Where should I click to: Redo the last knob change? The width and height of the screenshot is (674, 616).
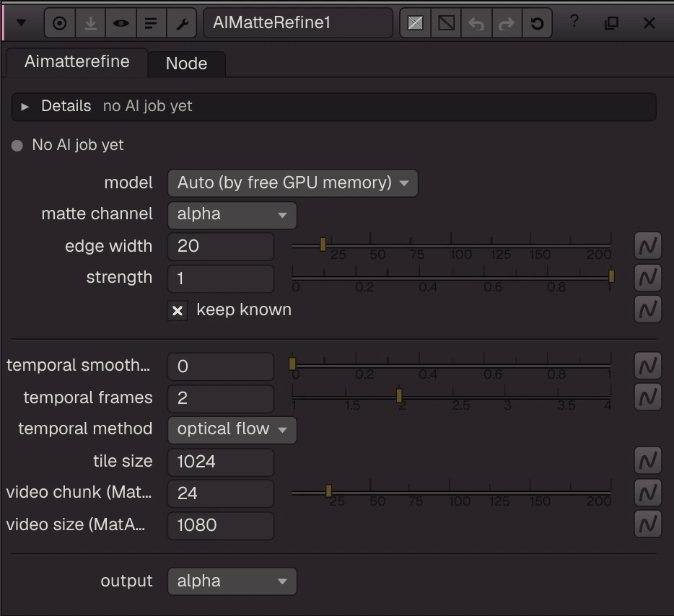pos(507,23)
